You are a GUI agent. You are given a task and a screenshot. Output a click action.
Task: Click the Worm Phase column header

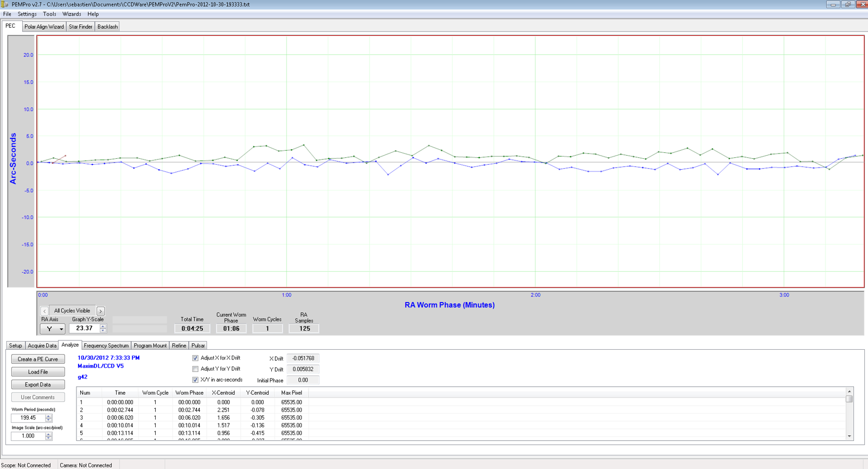click(189, 393)
